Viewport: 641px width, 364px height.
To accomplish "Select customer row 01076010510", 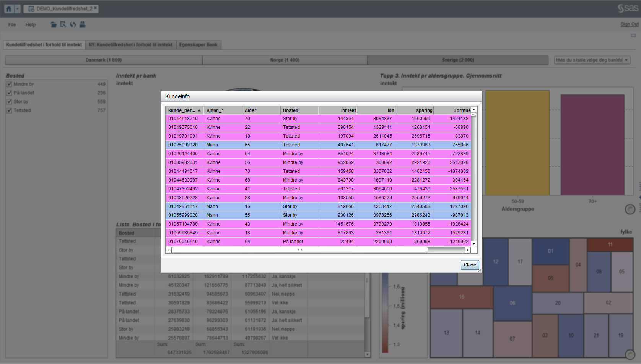I will (318, 242).
